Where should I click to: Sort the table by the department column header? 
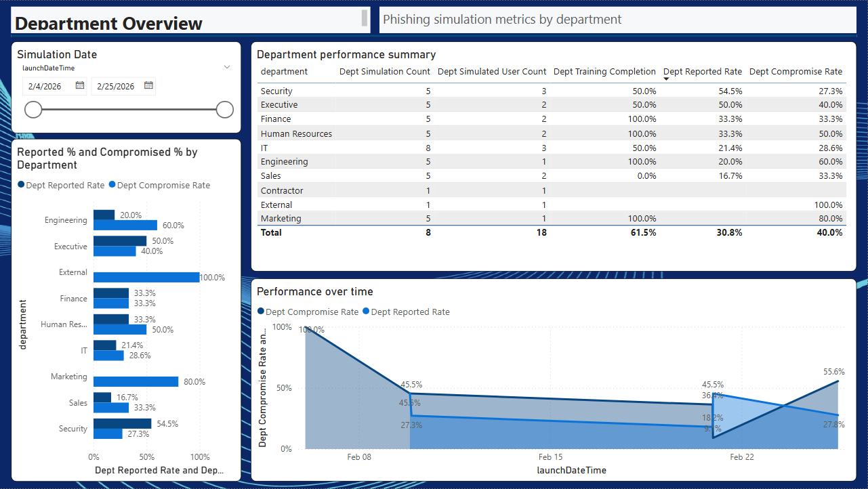pos(284,71)
